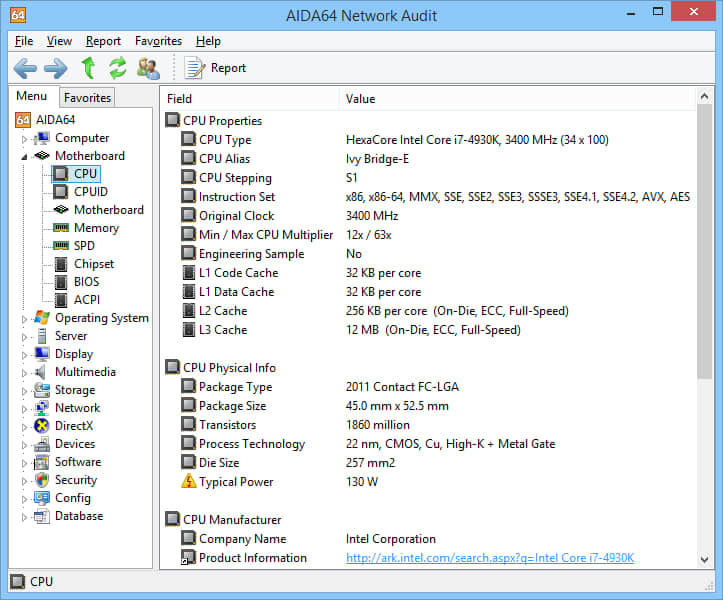The width and height of the screenshot is (723, 600).
Task: Select the Company Name row
Action: pos(429,539)
